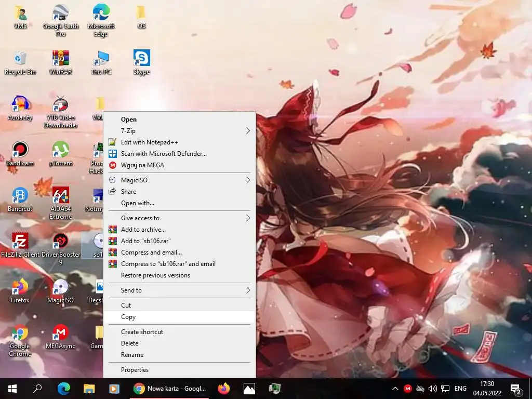This screenshot has height=399, width=532.
Task: Expand the Give access to submenu
Action: click(179, 218)
